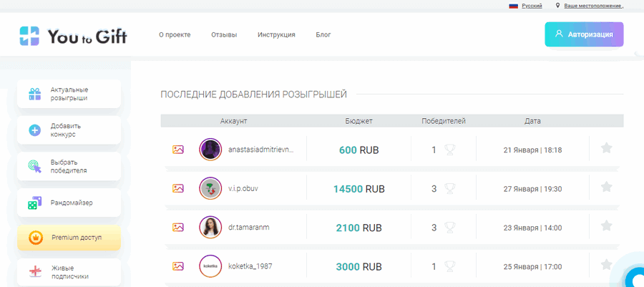The image size is (644, 287).
Task: Click trophy icon in koketka_1987 row
Action: pyautogui.click(x=450, y=266)
